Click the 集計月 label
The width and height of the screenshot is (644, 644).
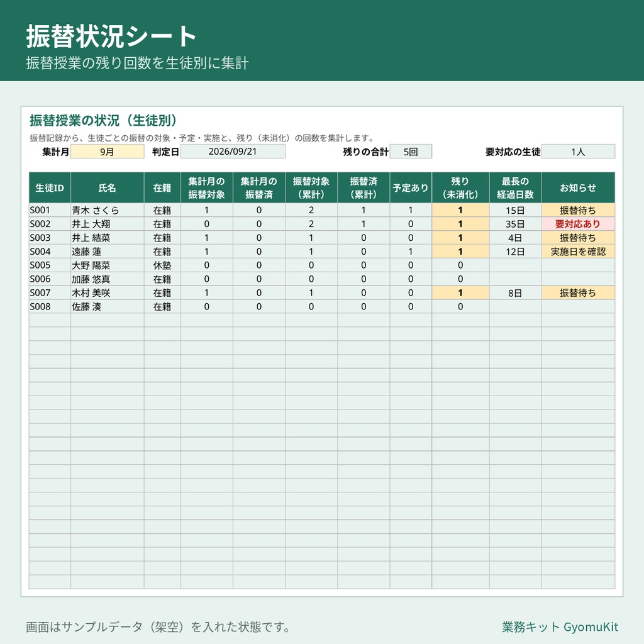(x=55, y=152)
